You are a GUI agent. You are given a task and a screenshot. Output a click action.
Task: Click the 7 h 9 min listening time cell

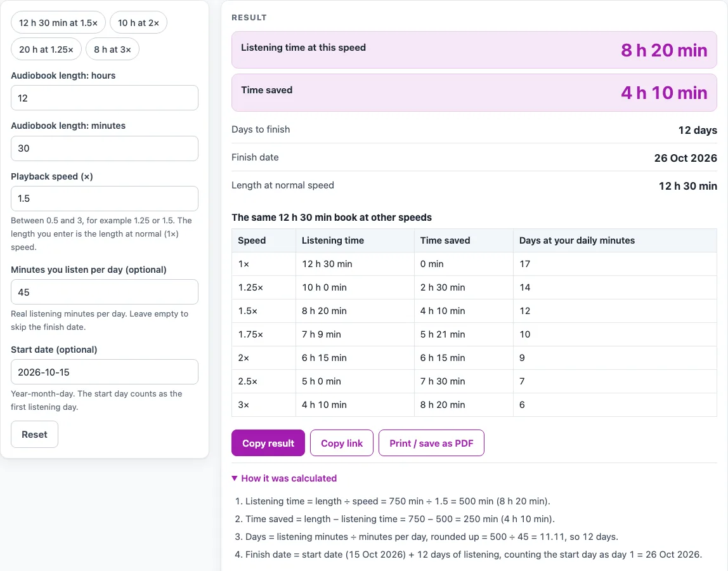pyautogui.click(x=354, y=334)
